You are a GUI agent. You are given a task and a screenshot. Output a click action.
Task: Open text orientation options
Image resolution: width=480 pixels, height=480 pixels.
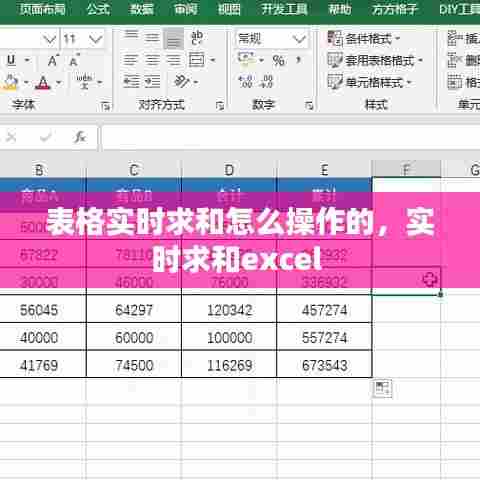185,82
